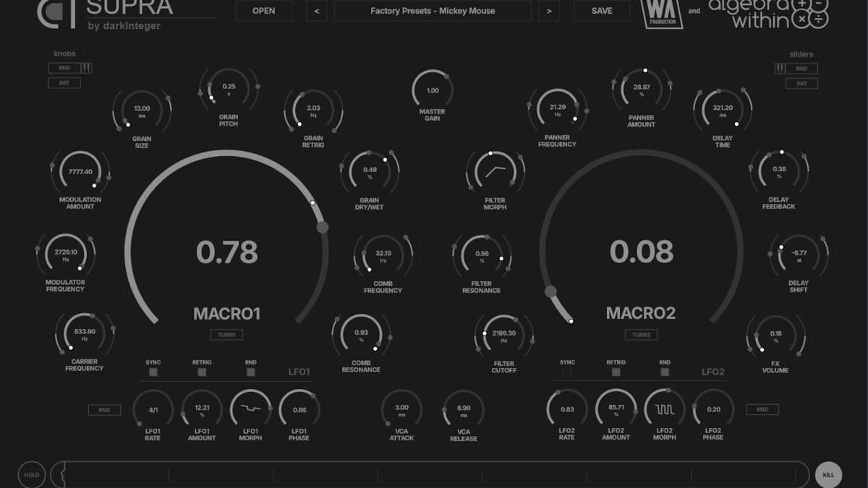Viewport: 868px width, 488px height.
Task: Toggle LFO1 SYNC checkbox
Action: point(153,372)
